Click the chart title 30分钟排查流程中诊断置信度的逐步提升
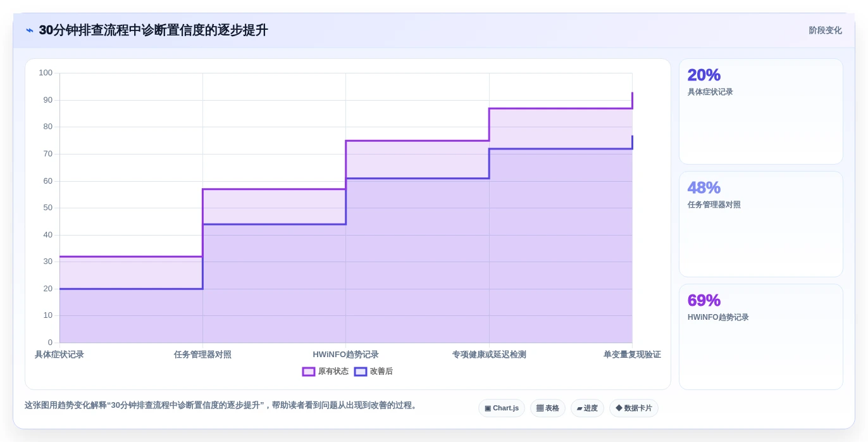 tap(154, 30)
